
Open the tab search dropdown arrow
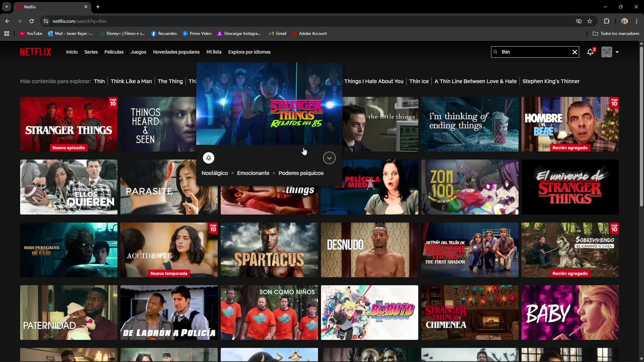pyautogui.click(x=7, y=7)
